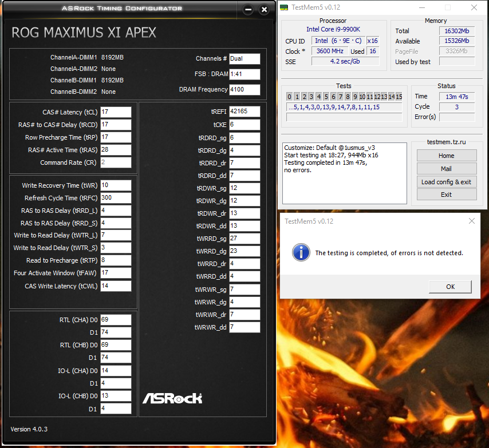Click the IO-L (CHB) D0 field

click(x=116, y=396)
